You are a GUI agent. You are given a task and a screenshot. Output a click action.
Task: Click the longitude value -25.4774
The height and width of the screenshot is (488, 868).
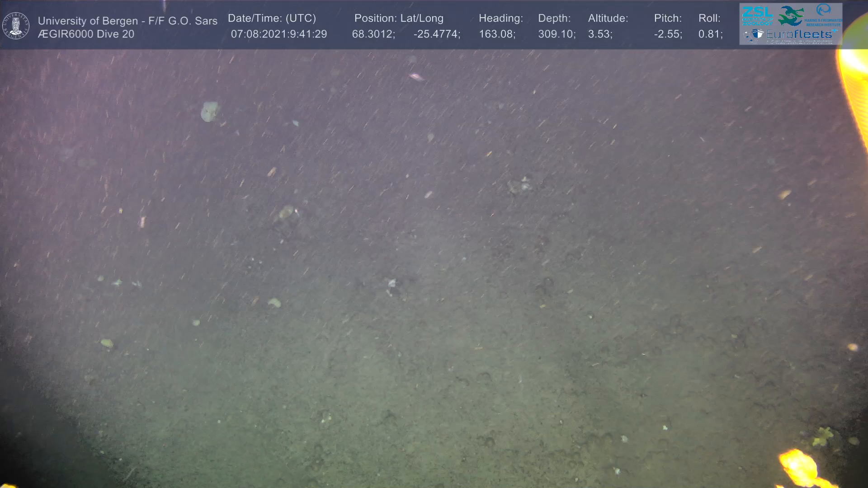(x=436, y=34)
